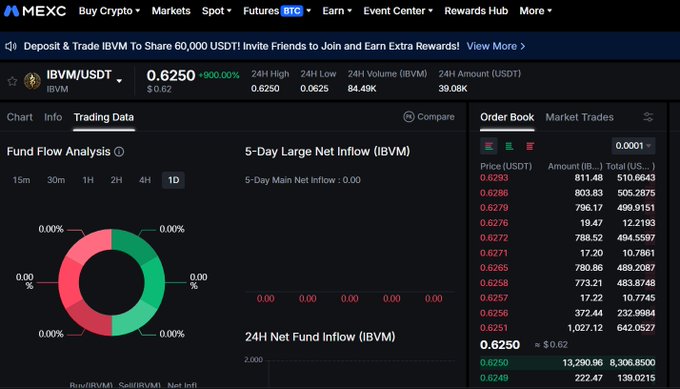Show buy orders only view (green icon)
Screen dimensions: 680x389
(x=510, y=146)
